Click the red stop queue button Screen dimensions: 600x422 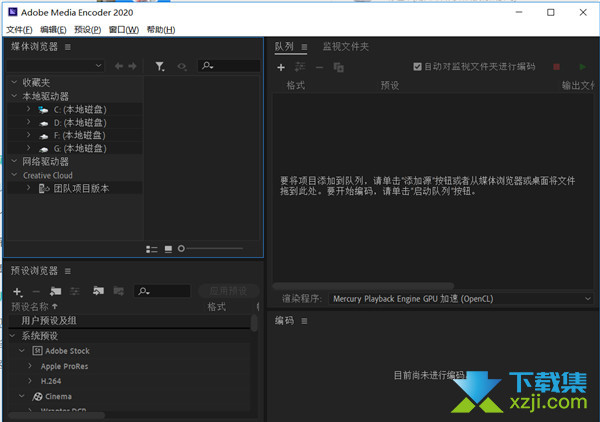[x=556, y=67]
